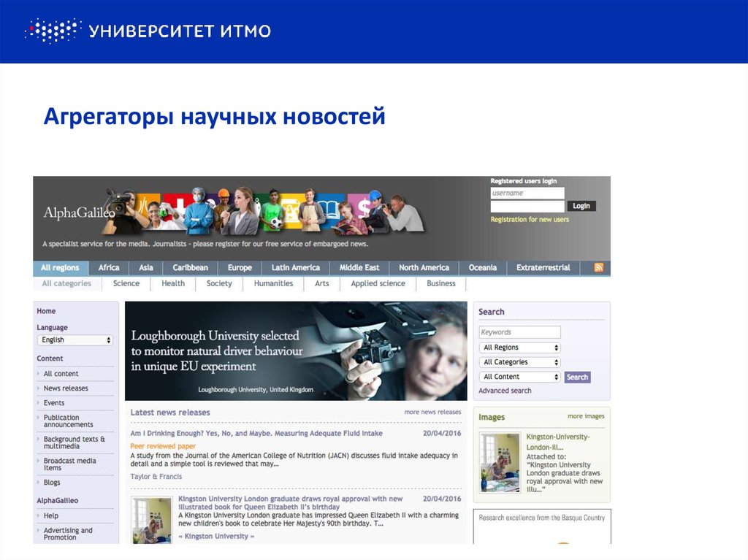Select the Science category tab
Image resolution: width=748 pixels, height=560 pixels.
click(126, 283)
